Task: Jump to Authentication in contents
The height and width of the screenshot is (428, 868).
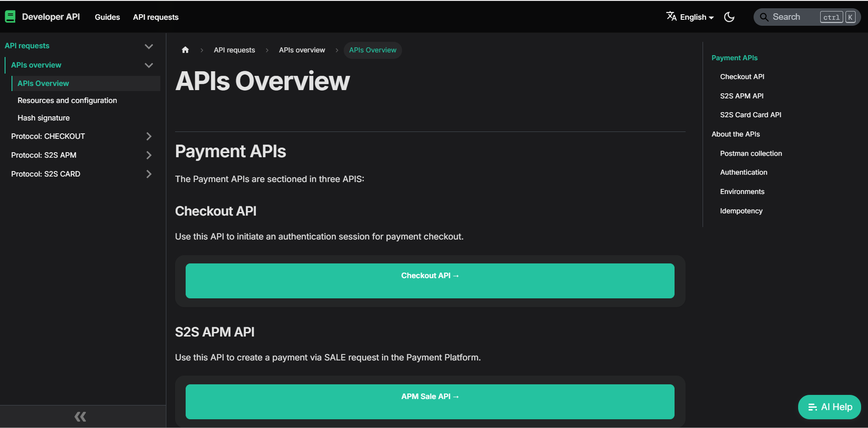Action: point(743,172)
